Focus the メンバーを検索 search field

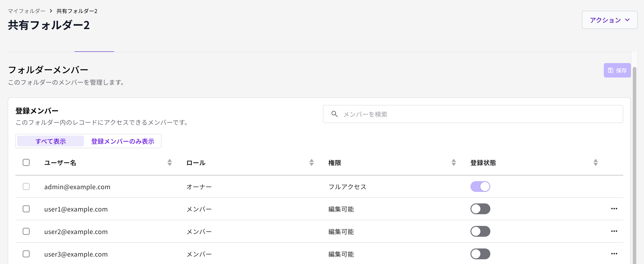click(473, 114)
